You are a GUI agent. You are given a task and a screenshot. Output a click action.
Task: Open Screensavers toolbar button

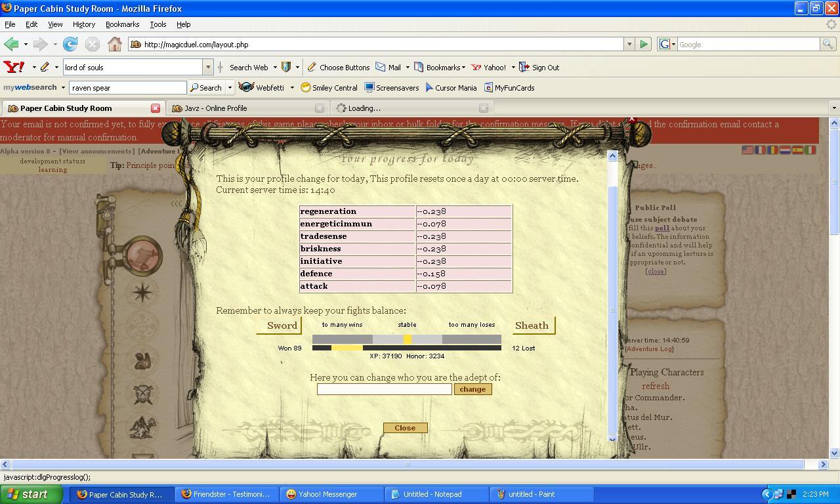391,87
